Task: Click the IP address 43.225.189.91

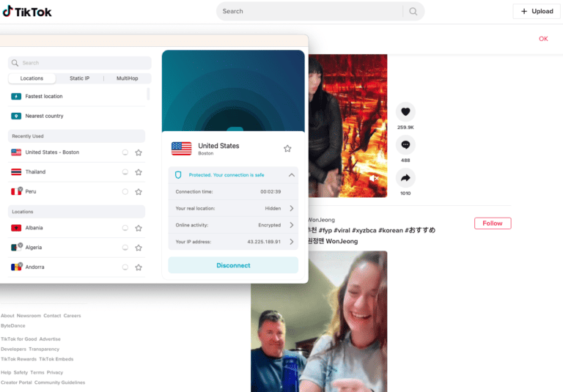Action: tap(264, 242)
